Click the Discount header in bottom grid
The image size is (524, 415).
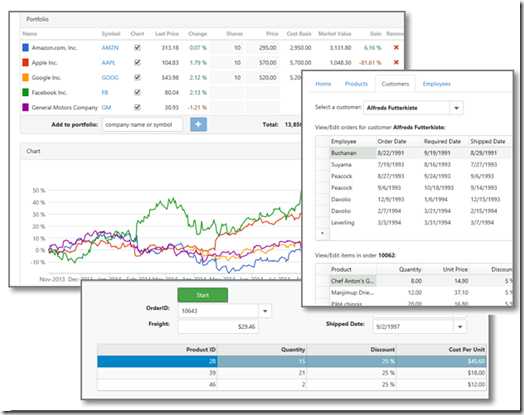pos(351,350)
